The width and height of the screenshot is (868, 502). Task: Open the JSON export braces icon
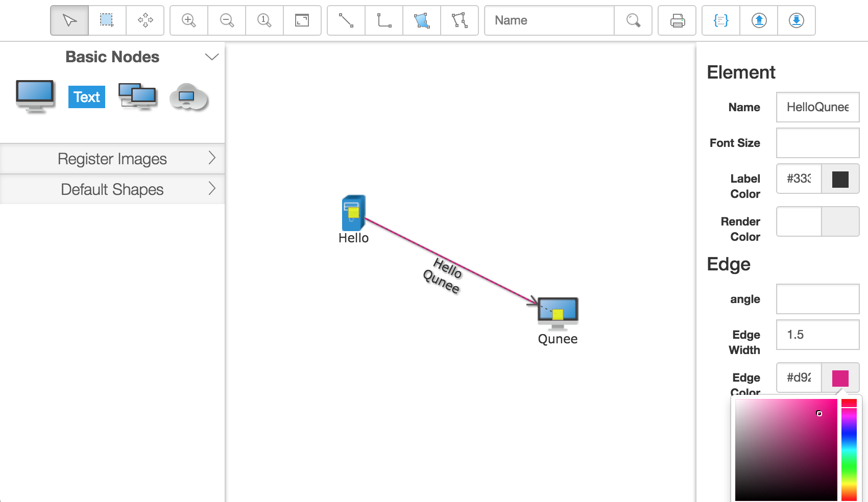point(721,20)
